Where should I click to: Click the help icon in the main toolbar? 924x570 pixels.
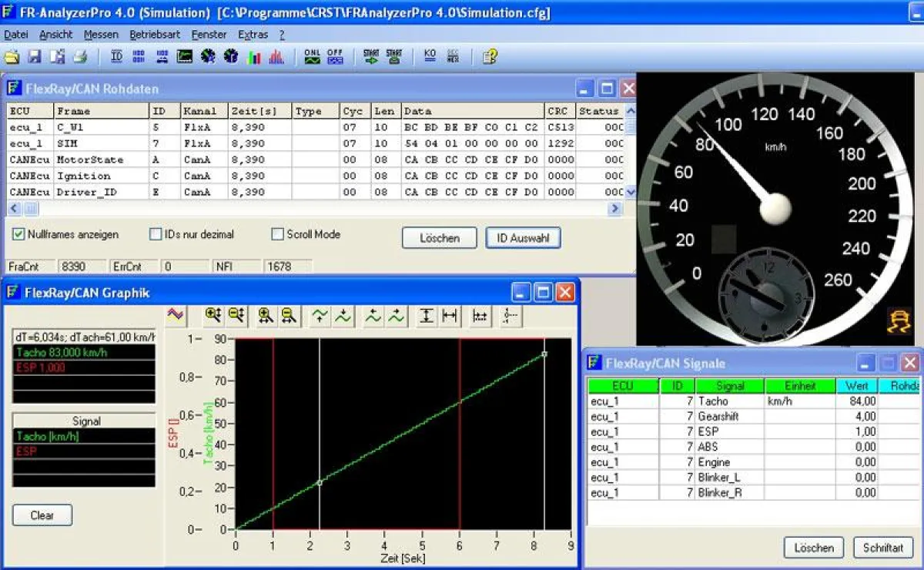[490, 56]
